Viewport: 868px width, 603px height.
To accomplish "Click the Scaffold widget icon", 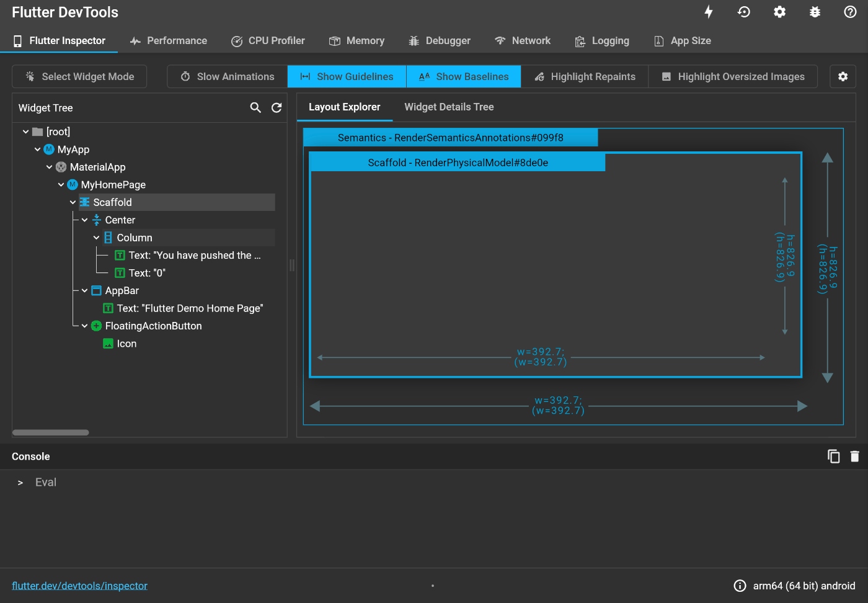I will [85, 202].
